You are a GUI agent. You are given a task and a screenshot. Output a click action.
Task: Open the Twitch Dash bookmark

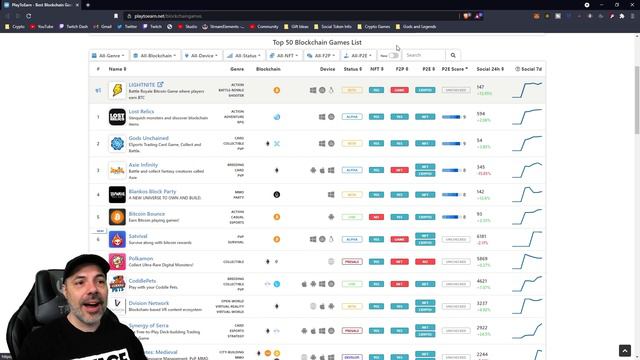click(x=73, y=27)
